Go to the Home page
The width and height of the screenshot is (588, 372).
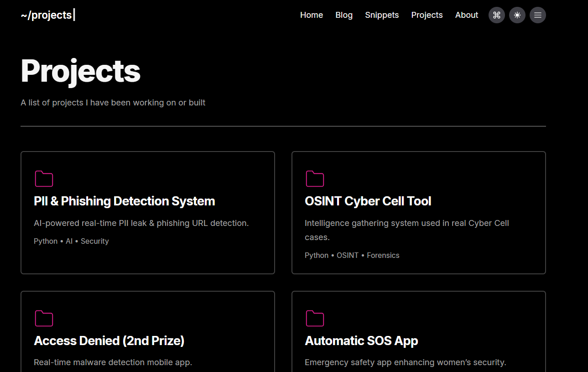click(312, 15)
